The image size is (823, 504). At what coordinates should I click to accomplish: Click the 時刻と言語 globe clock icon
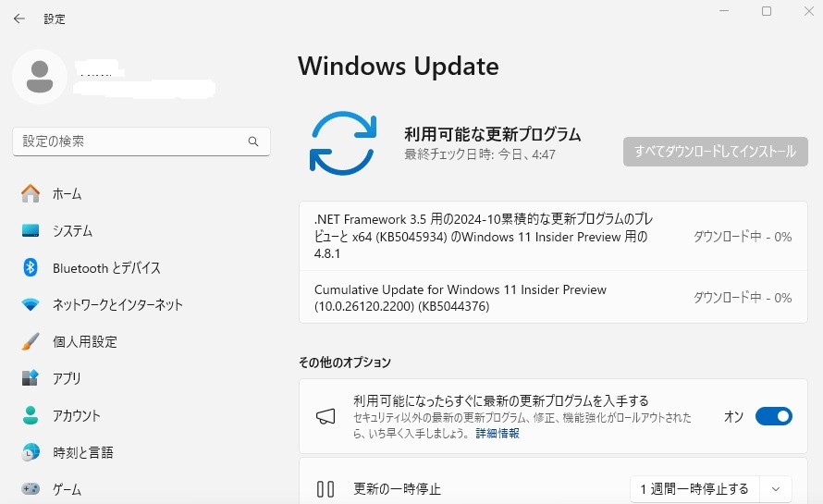point(31,452)
